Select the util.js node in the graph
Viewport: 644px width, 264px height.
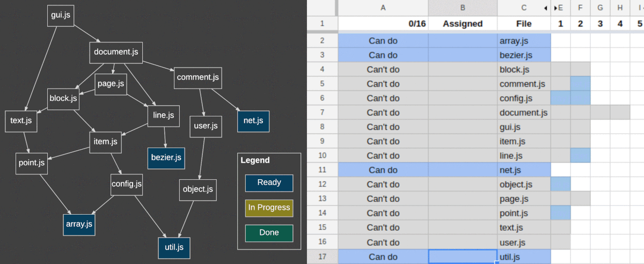[x=174, y=247]
